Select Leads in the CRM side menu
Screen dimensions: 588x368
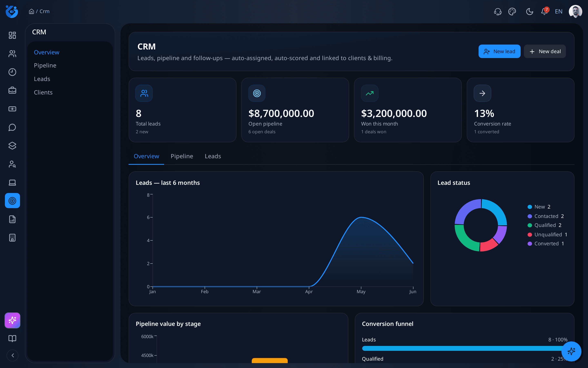pos(42,79)
